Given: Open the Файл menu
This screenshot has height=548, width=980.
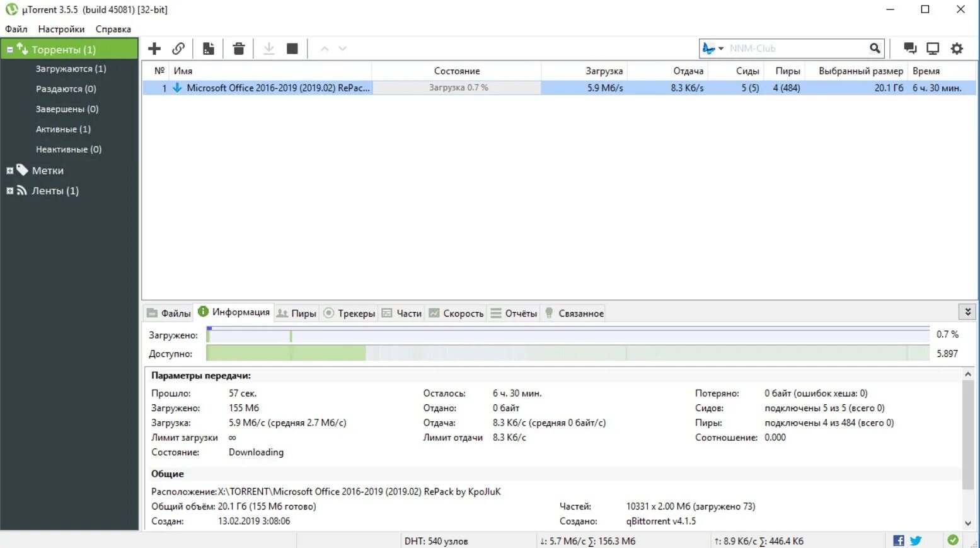Looking at the screenshot, I should click(x=16, y=29).
